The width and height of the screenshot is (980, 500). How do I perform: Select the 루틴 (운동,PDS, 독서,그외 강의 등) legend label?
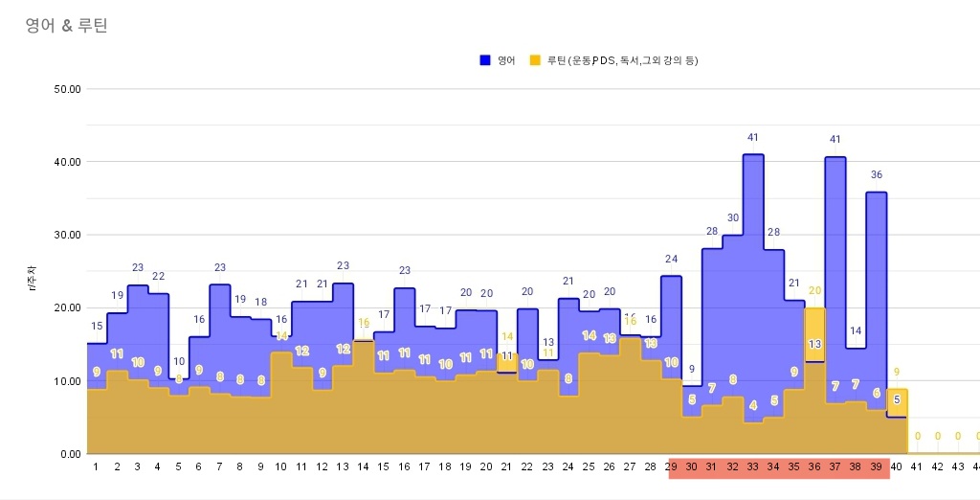622,60
